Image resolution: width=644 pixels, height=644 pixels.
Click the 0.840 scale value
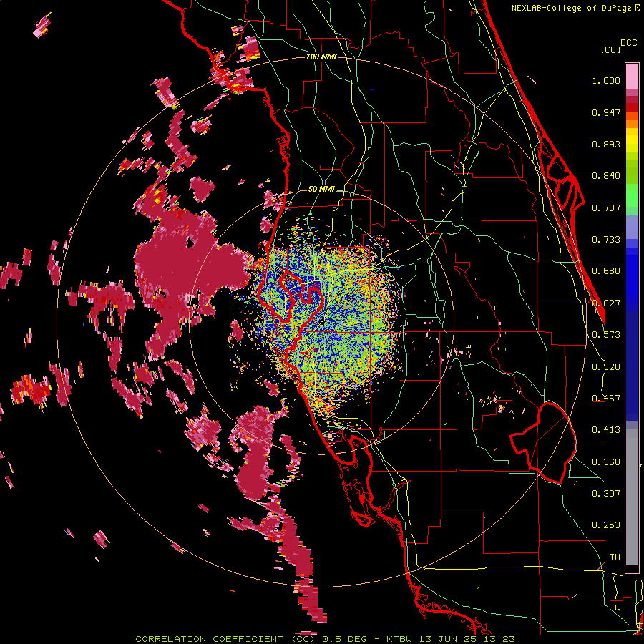606,176
